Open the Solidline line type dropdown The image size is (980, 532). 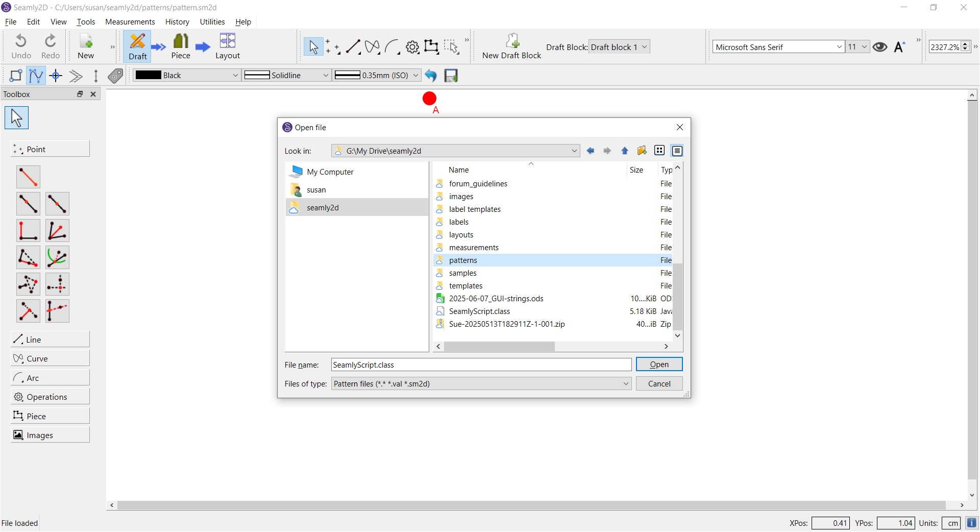[287, 76]
